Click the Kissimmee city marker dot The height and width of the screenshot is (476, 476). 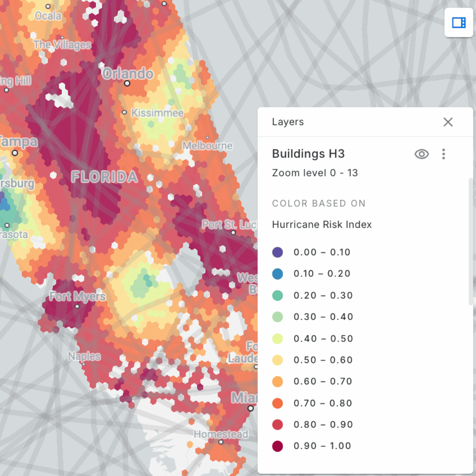124,113
